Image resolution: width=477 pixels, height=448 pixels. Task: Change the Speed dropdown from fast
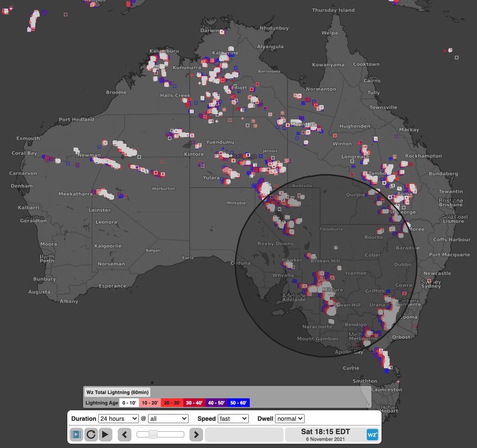[x=233, y=419]
